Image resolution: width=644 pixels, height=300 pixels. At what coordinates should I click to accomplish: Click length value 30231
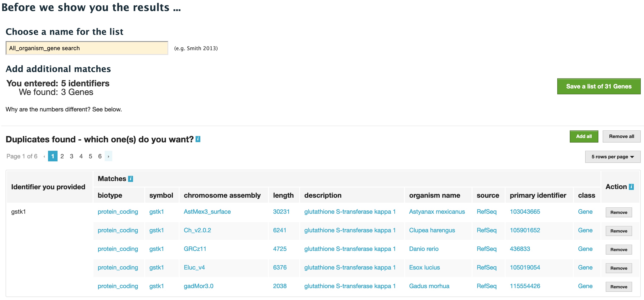tap(281, 212)
